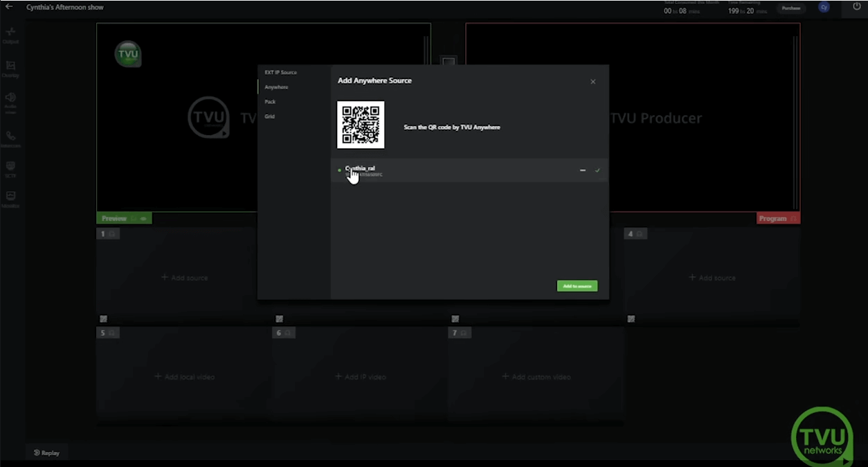Open the Audio mixer sidebar panel
Image resolution: width=868 pixels, height=467 pixels.
point(10,102)
